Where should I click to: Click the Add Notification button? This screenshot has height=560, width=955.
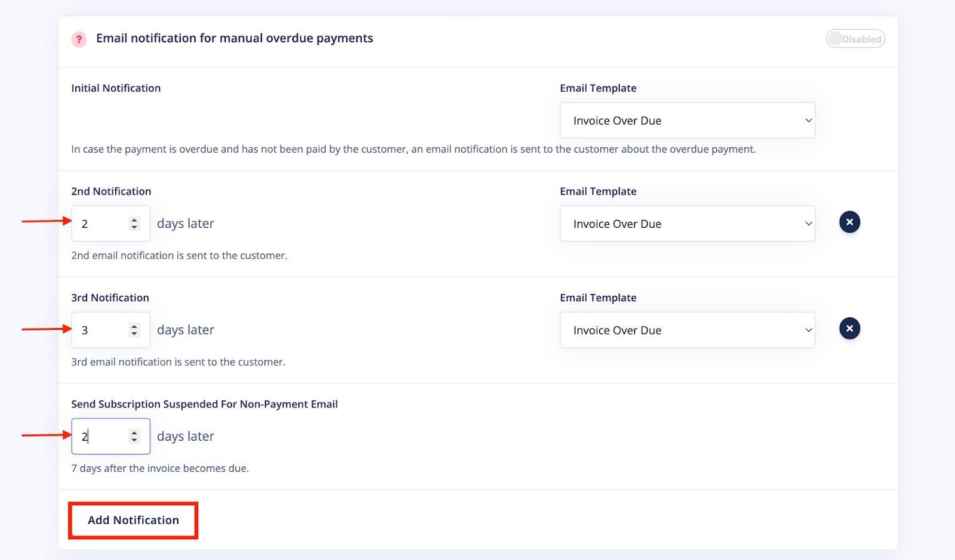coord(133,520)
